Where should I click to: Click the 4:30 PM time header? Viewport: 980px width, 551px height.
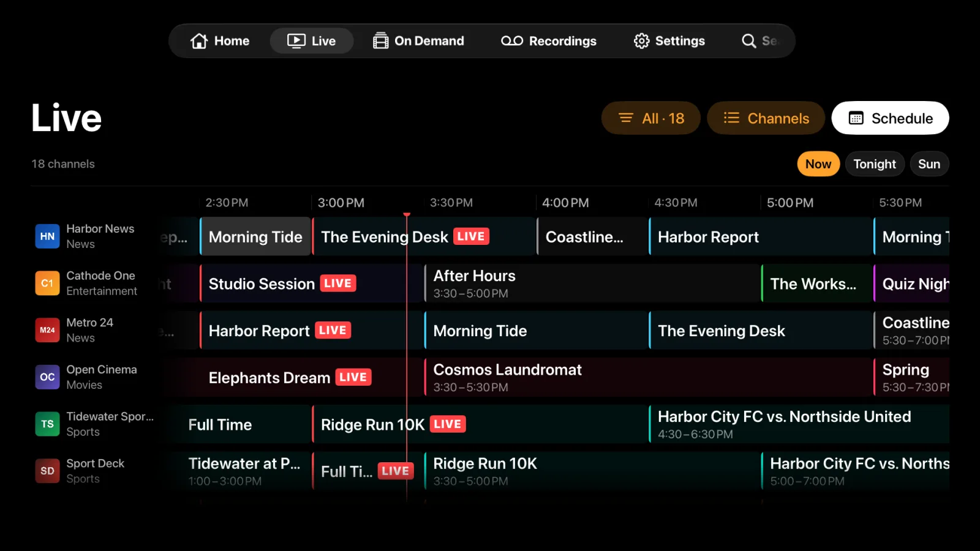click(x=676, y=203)
